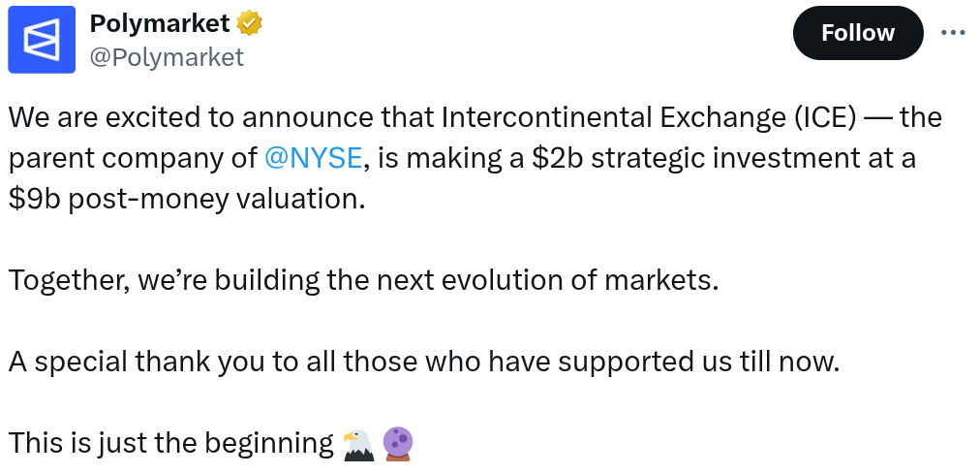The image size is (980, 474).
Task: Click the Polymarket display name
Action: pyautogui.click(x=159, y=22)
